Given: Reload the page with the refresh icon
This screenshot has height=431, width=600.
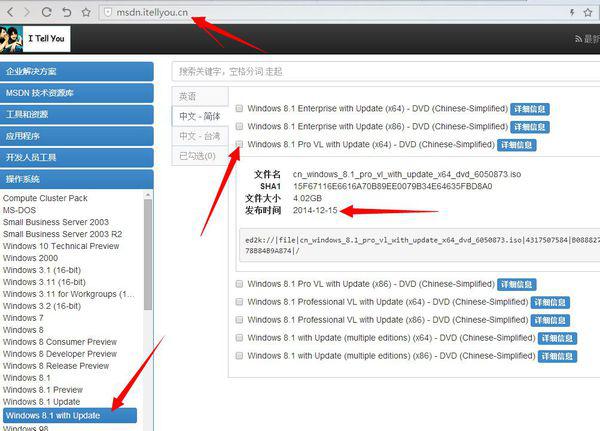Looking at the screenshot, I should click(x=47, y=12).
